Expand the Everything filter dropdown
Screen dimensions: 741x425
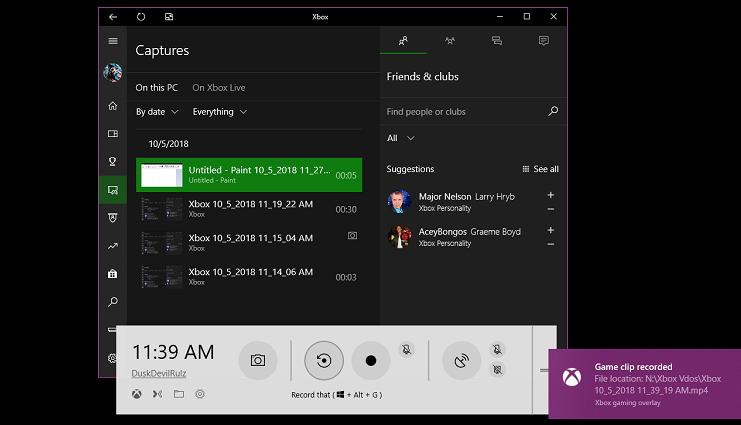(x=220, y=112)
